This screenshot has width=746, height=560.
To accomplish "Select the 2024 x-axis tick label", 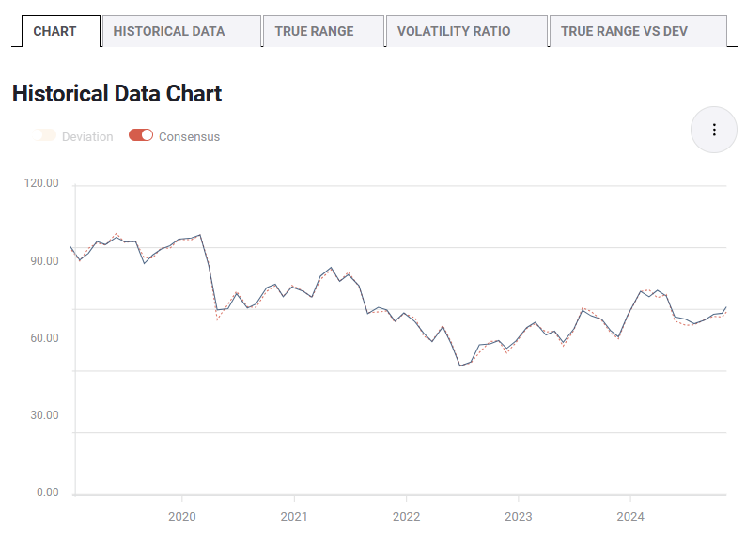I will 629,516.
